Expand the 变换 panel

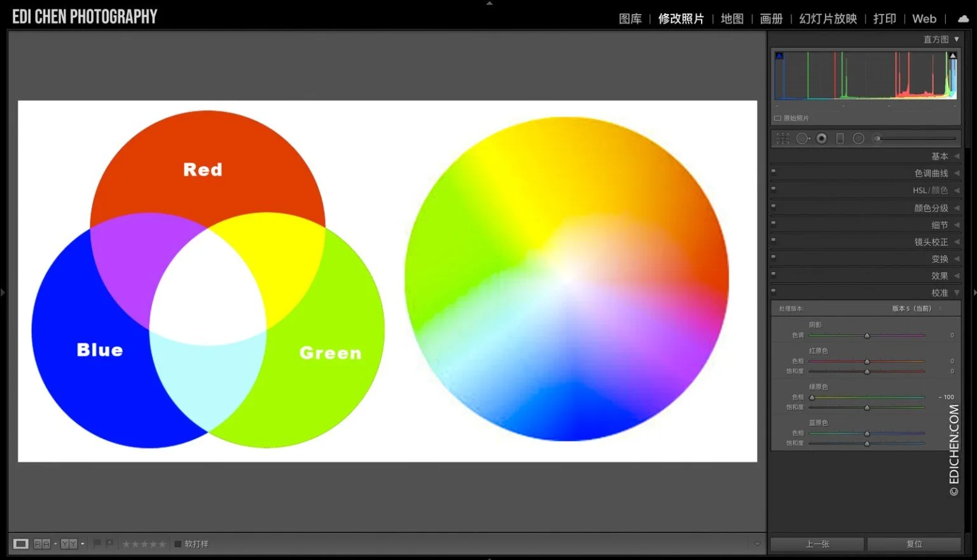(x=957, y=259)
